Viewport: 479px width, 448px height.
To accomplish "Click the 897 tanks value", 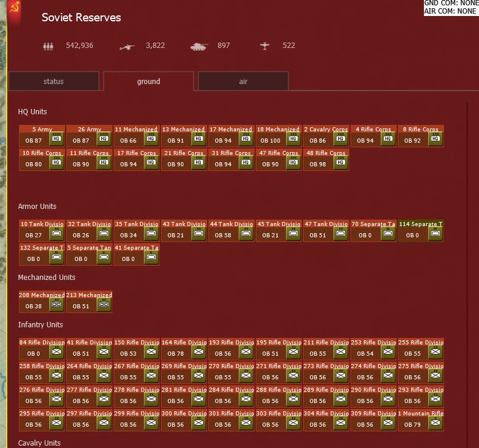I will tap(224, 46).
